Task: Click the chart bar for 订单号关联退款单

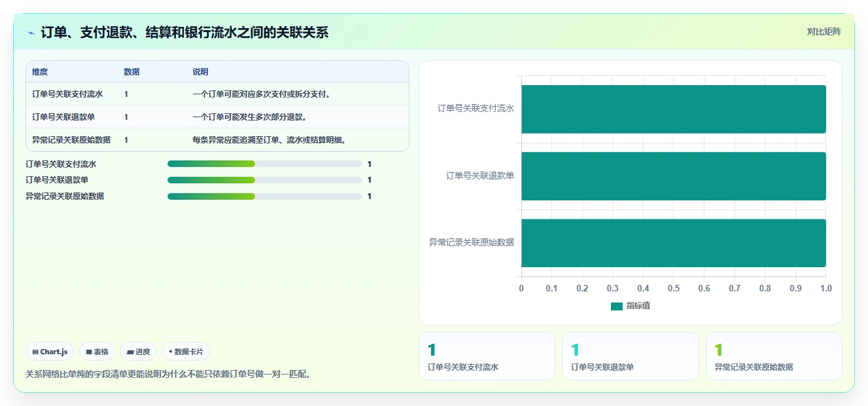Action: pos(674,176)
